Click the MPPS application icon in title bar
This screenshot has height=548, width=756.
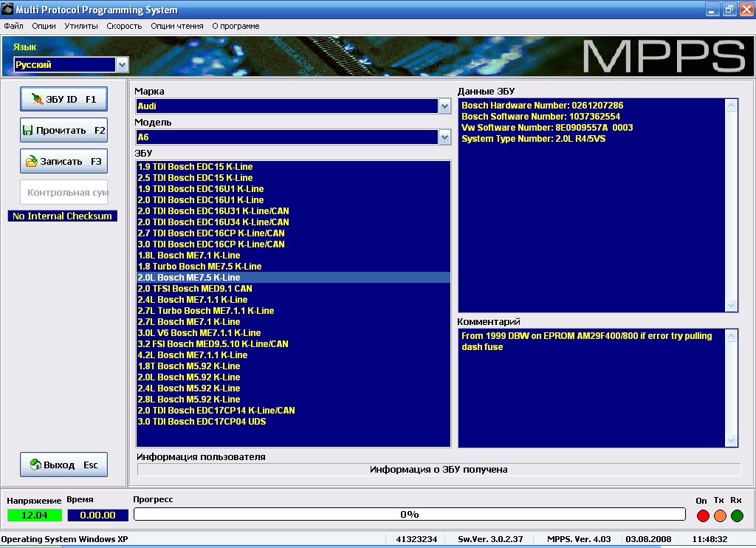(7, 10)
